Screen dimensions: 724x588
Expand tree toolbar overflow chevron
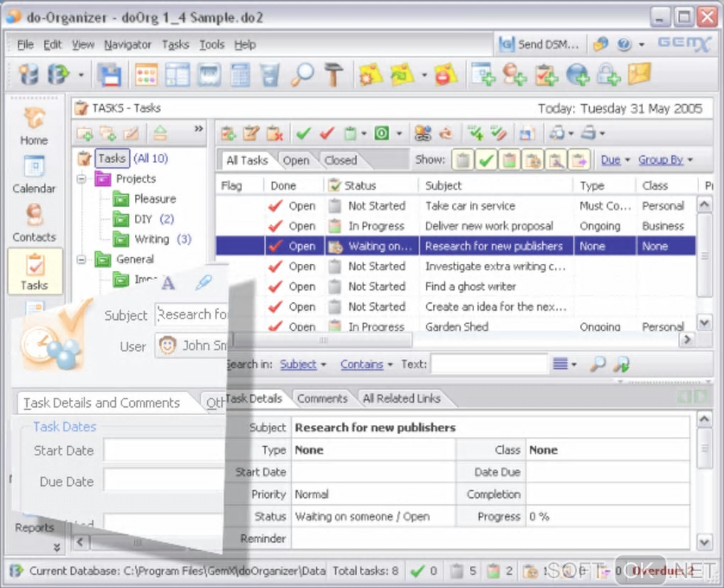(199, 129)
